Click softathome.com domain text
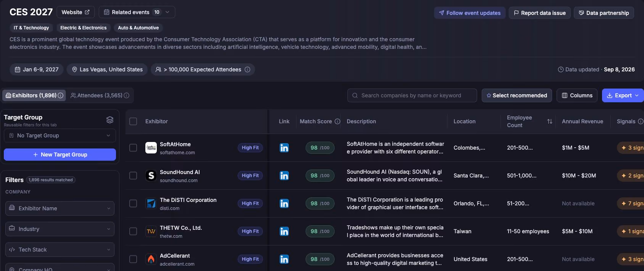644x271 pixels. pos(177,153)
